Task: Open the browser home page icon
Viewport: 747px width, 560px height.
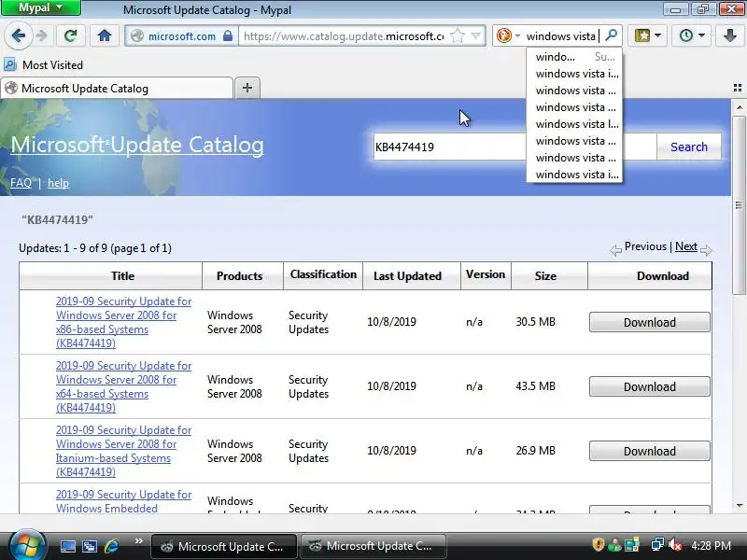Action: click(105, 35)
